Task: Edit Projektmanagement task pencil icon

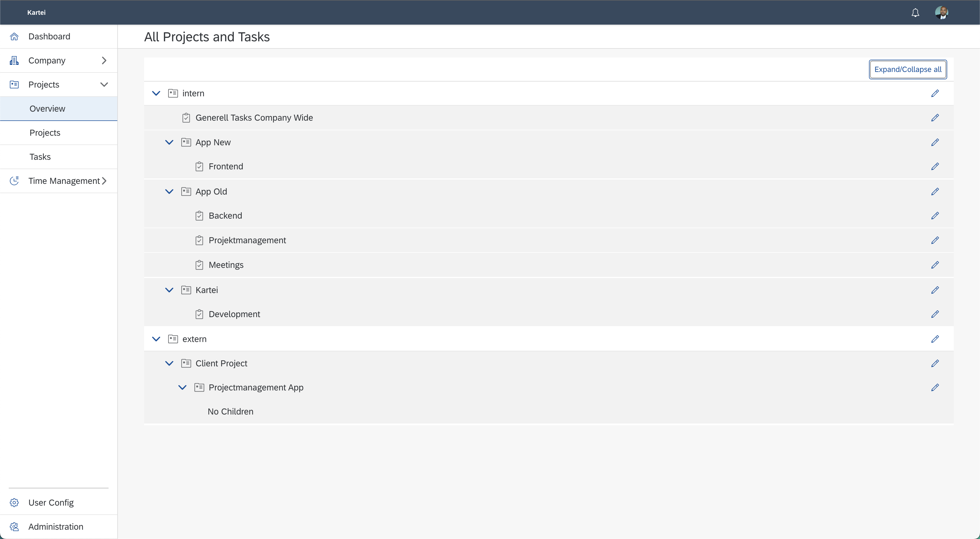Action: tap(935, 240)
